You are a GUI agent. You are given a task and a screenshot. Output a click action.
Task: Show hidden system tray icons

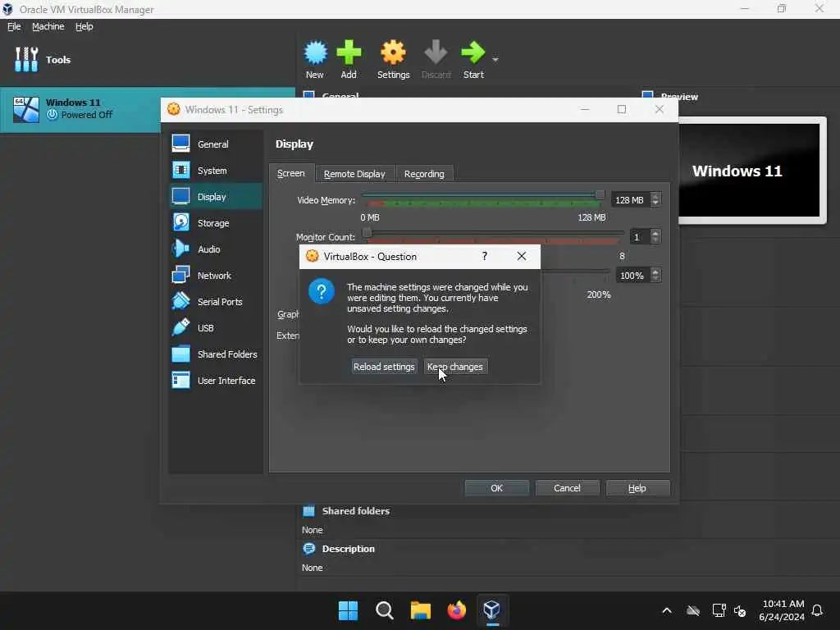point(667,610)
